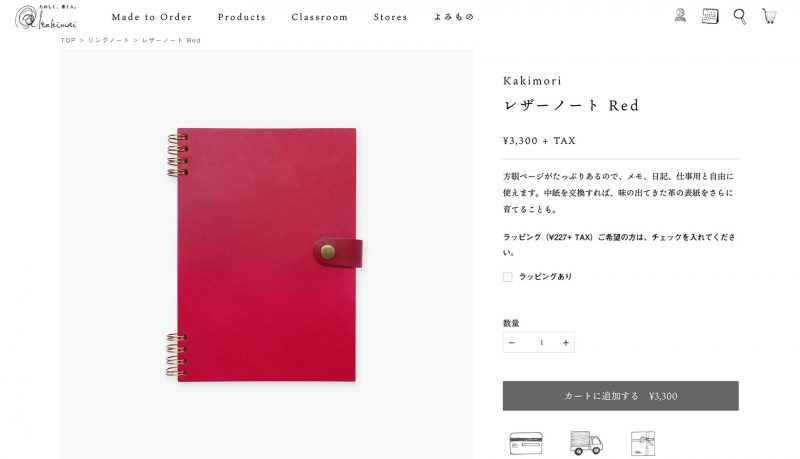
Task: Decrease quantity with minus button
Action: [512, 343]
